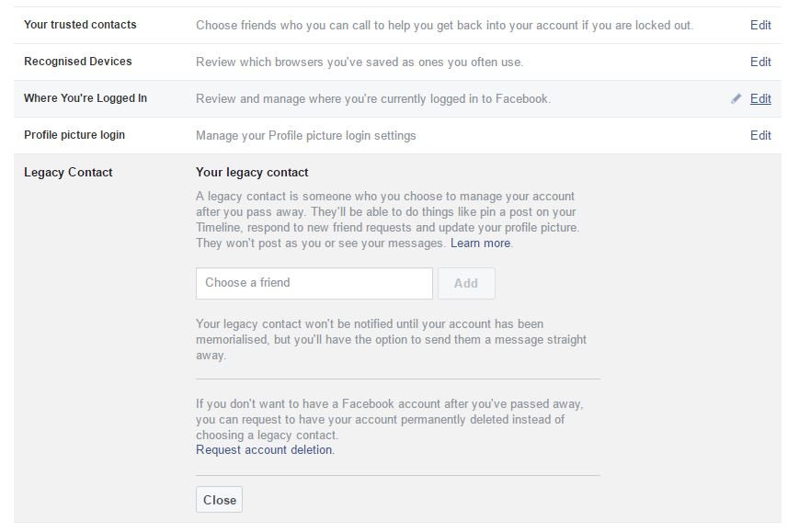Click the Add legacy contact button
Screen dimensions: 799x532
[466, 283]
